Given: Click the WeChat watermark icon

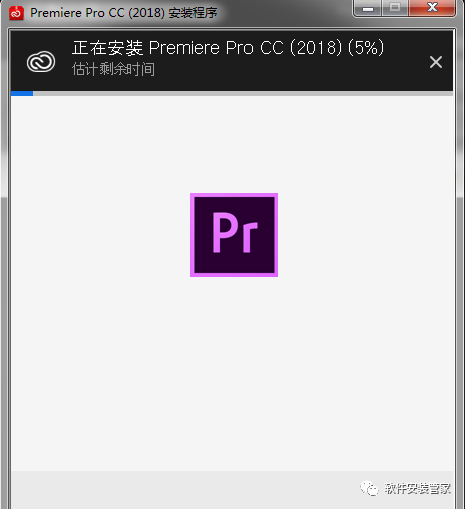Looking at the screenshot, I should (369, 489).
